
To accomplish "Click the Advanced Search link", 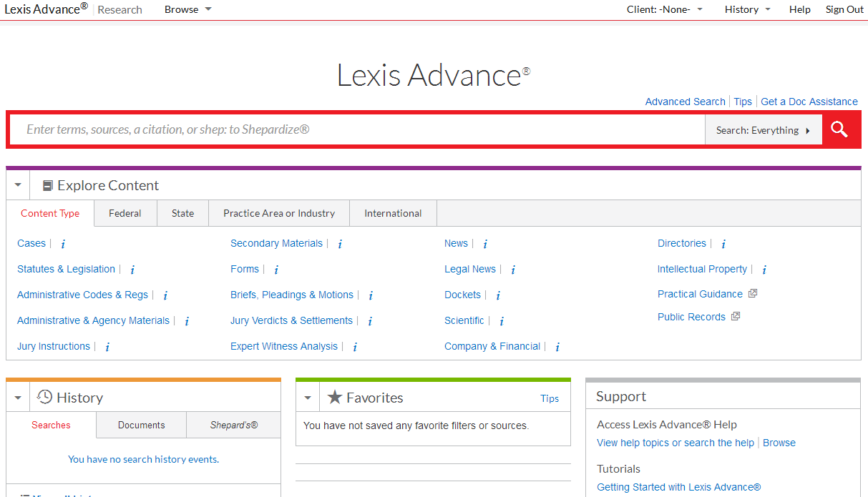I will point(685,102).
